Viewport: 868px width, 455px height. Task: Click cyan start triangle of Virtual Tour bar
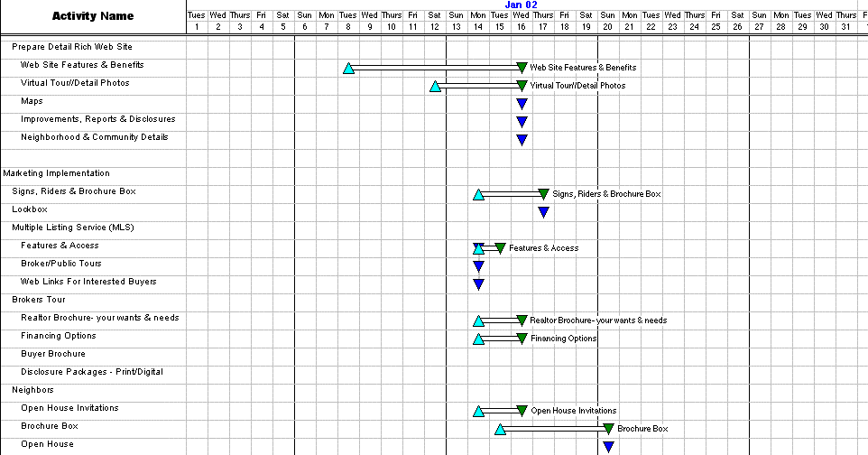click(435, 86)
